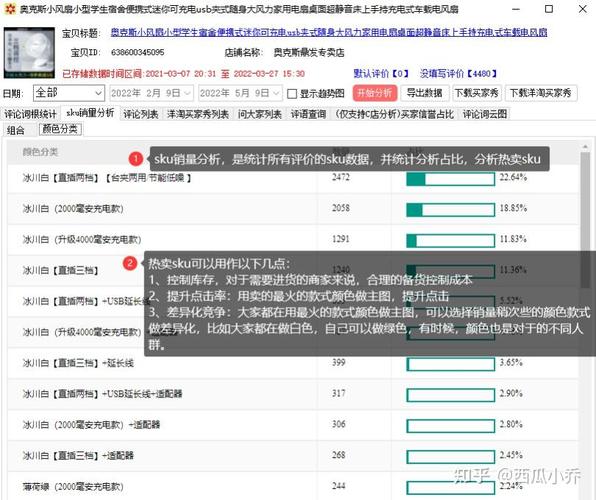
Task: Click the quantity value 2058
Action: 341,208
